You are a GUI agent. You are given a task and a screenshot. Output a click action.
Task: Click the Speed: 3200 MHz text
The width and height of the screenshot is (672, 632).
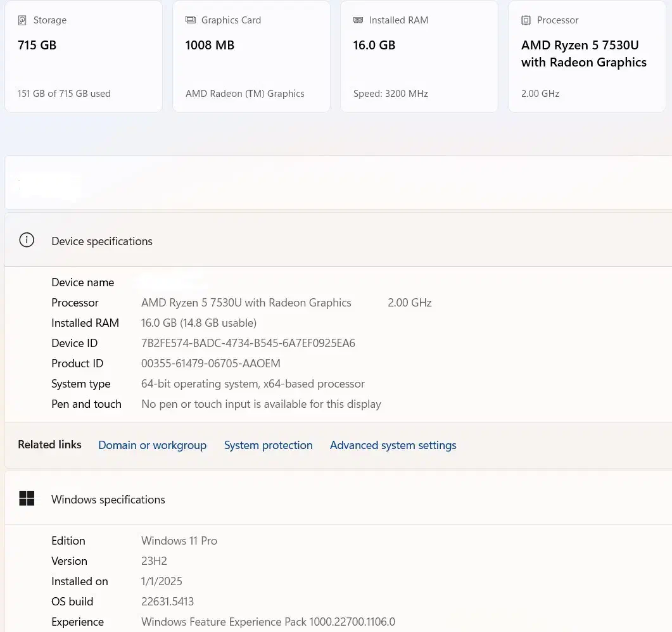point(390,94)
